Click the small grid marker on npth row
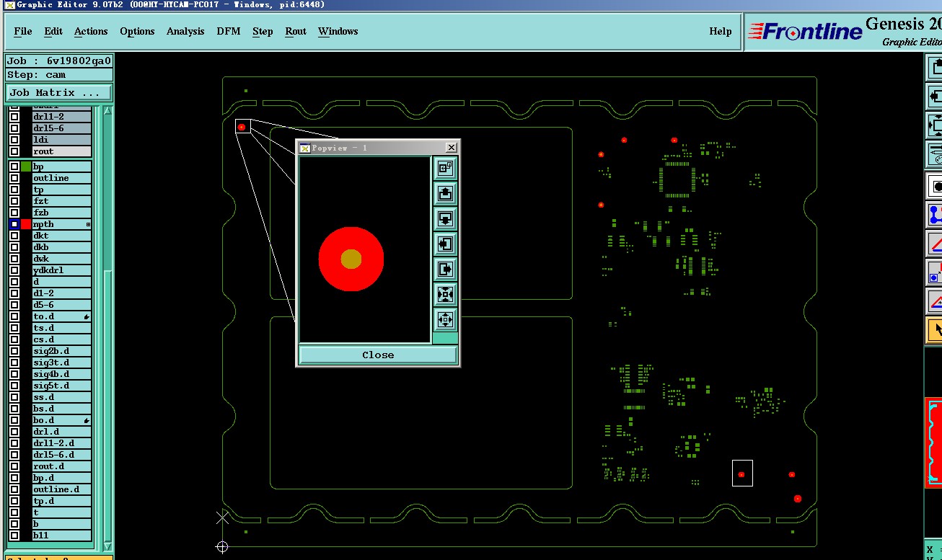The image size is (942, 560). point(88,224)
